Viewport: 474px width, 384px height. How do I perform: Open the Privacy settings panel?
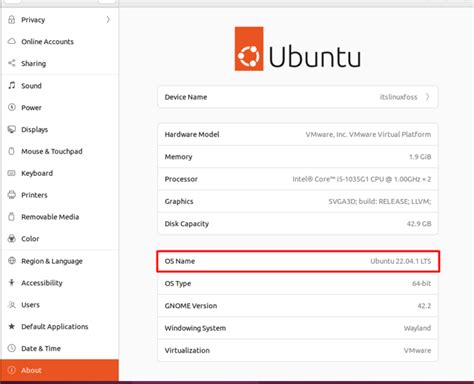tap(59, 20)
